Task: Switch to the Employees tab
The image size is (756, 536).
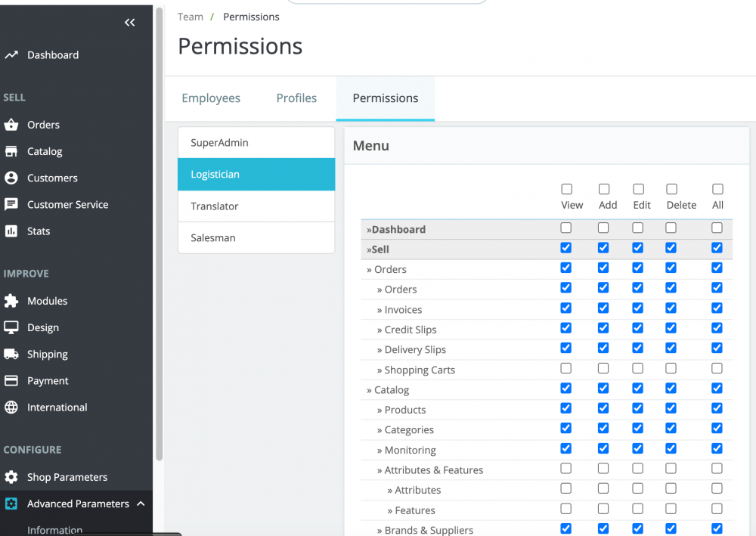Action: pos(211,98)
